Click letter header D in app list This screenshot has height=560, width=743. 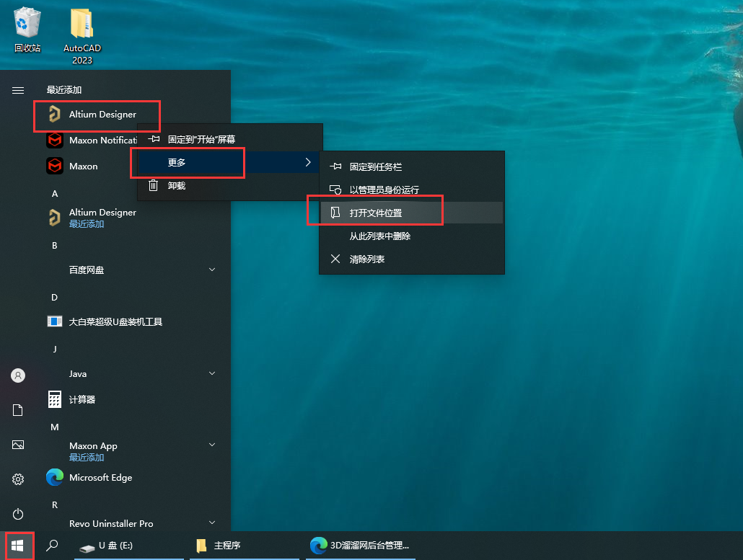(x=55, y=297)
